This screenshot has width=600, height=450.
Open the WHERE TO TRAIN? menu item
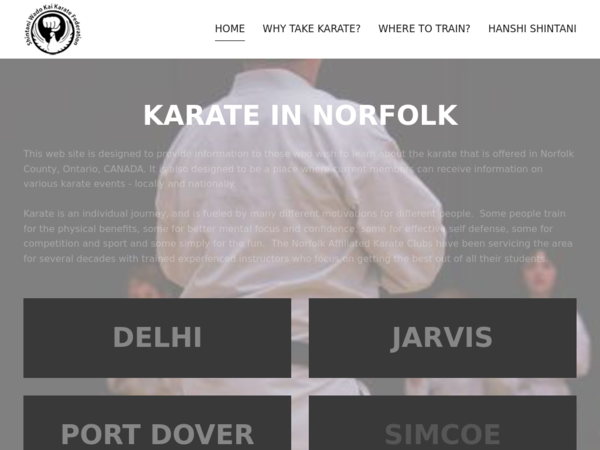click(x=424, y=29)
